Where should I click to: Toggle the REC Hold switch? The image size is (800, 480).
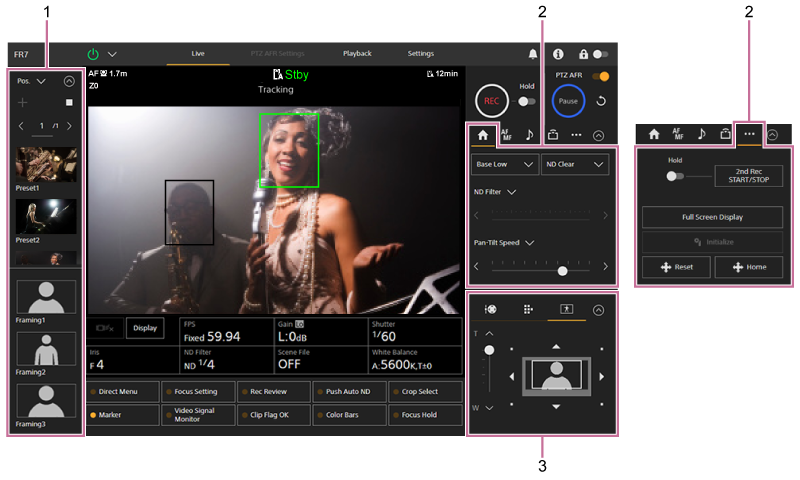(526, 101)
